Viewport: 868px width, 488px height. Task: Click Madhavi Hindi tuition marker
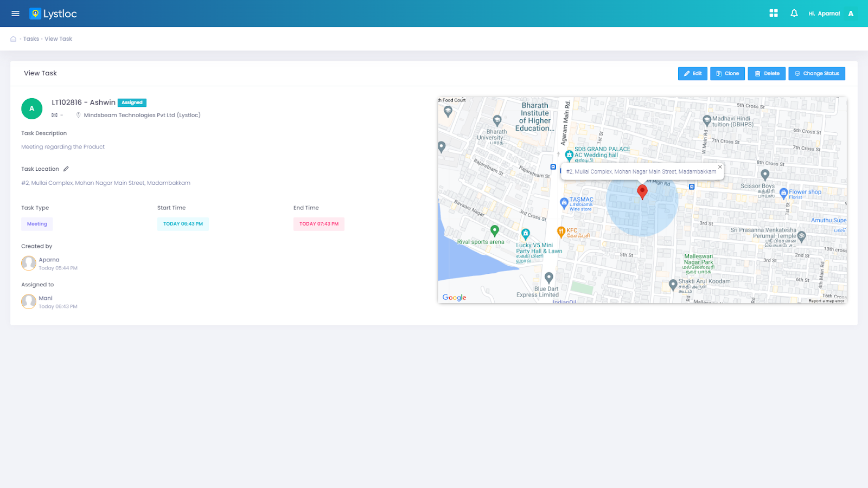(x=706, y=121)
